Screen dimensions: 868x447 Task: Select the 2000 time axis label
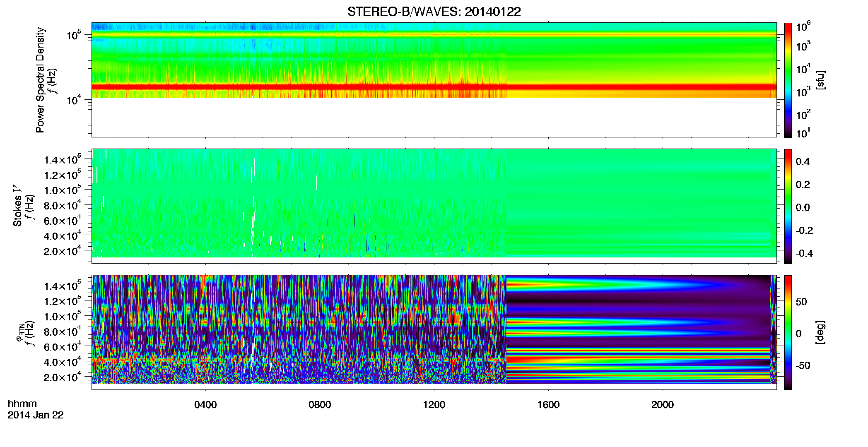663,405
